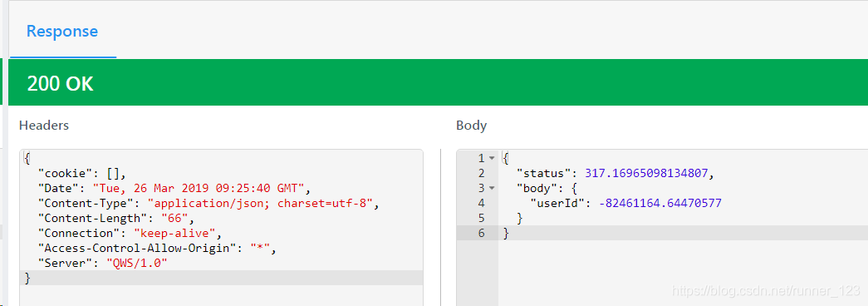Viewport: 868px width, 306px height.
Task: Click line number 2 in the Body gutter
Action: (481, 174)
